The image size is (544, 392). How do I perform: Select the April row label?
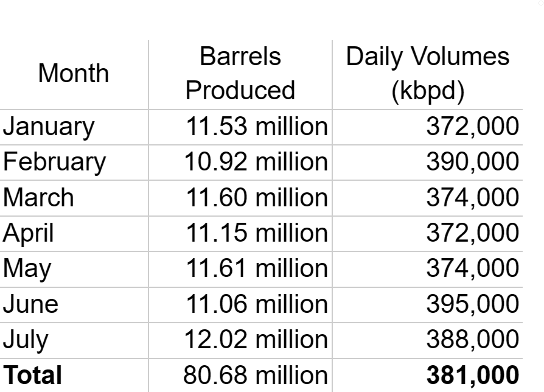(74, 234)
